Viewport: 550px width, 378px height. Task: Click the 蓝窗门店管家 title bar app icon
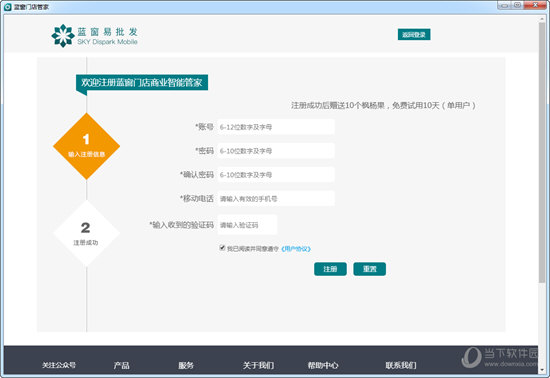(7, 7)
